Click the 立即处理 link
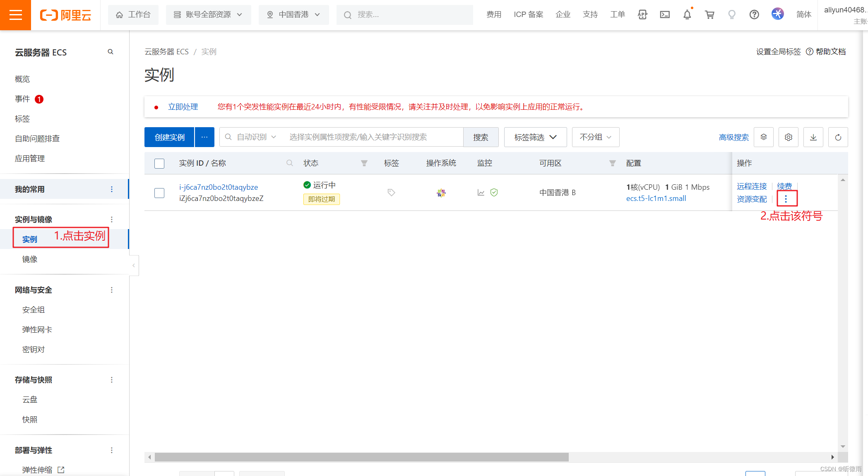Viewport: 868px width, 476px height. tap(183, 107)
